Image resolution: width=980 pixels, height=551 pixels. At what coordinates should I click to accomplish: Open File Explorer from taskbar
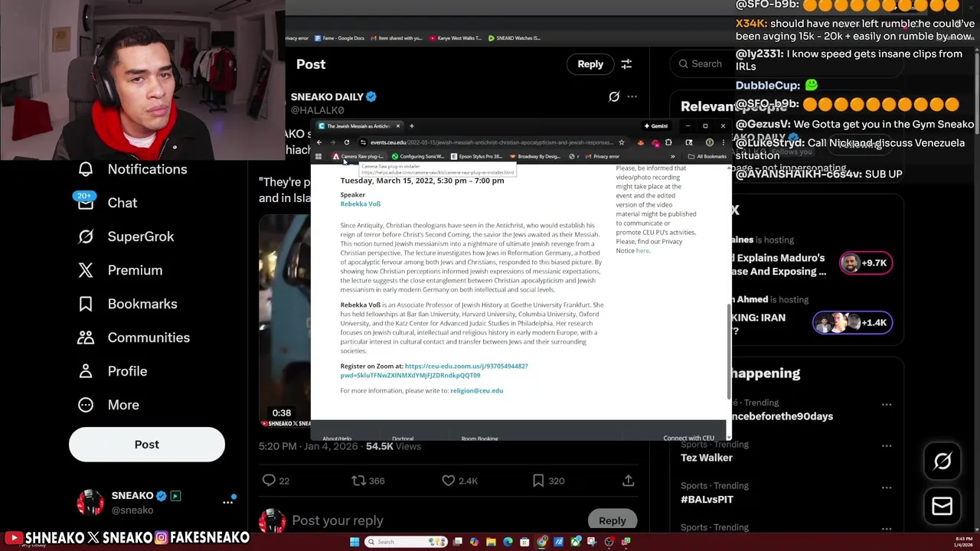pos(491,542)
